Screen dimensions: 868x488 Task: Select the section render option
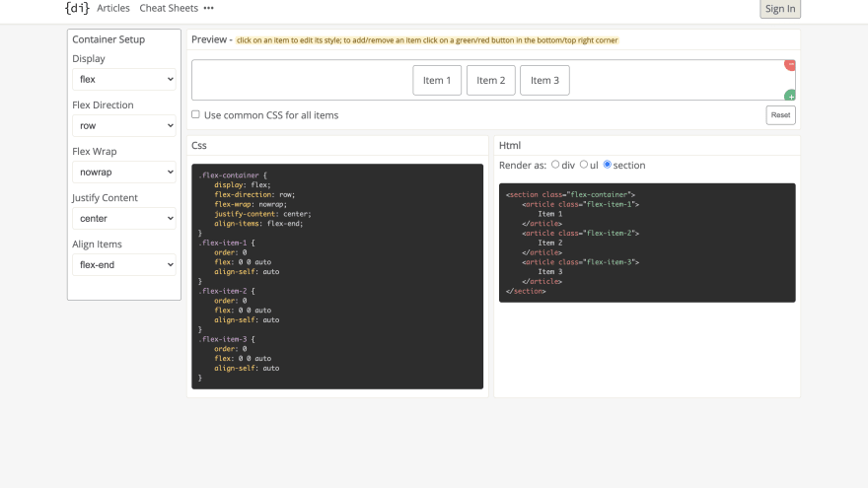click(x=608, y=165)
